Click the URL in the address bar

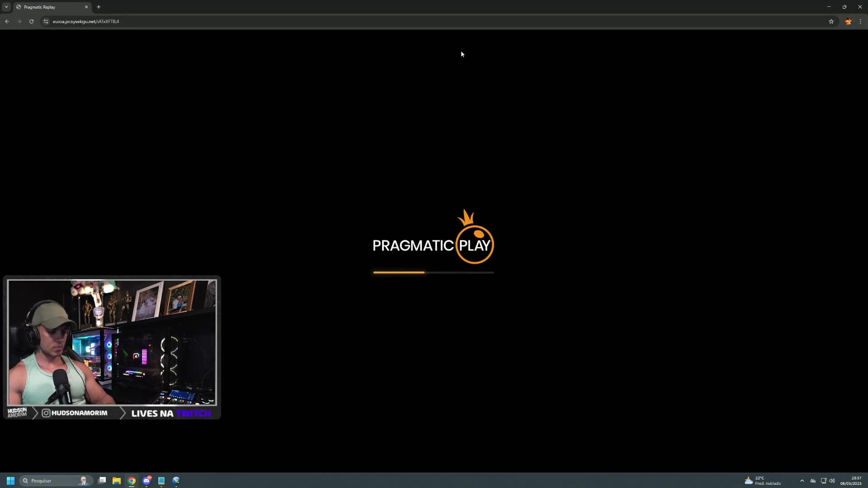click(85, 21)
